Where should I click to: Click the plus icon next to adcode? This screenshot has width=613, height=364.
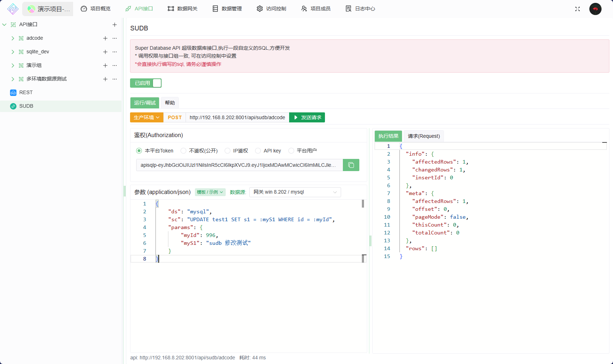[x=105, y=38]
